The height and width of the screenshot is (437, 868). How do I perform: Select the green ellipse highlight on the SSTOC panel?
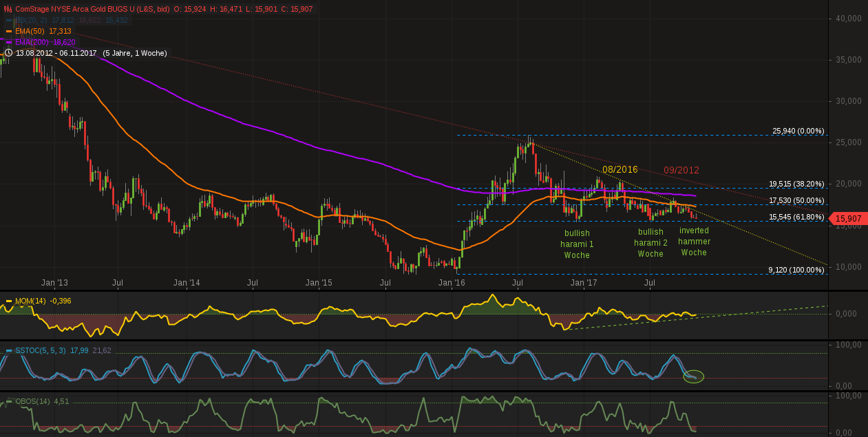pyautogui.click(x=694, y=376)
